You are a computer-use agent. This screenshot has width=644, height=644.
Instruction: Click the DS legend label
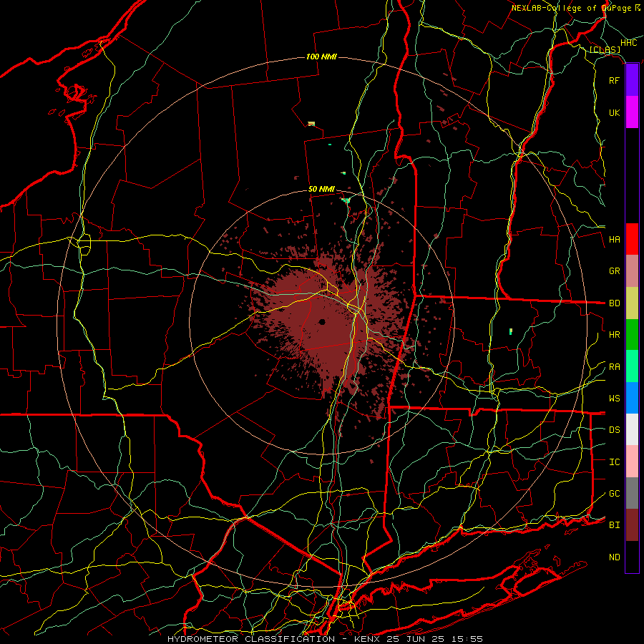(615, 430)
